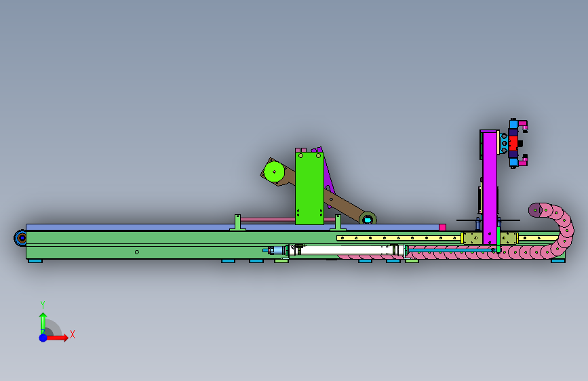Select the tall magenta vertical column
The height and width of the screenshot is (381, 588).
(490, 188)
